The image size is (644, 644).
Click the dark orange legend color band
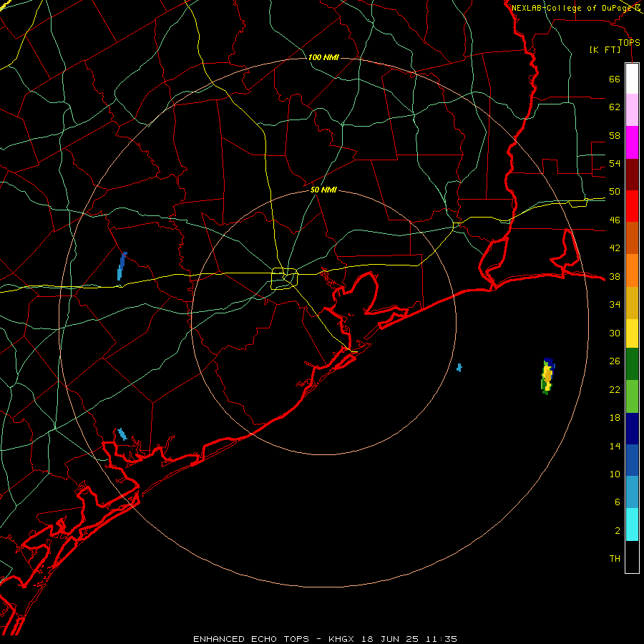[632, 238]
